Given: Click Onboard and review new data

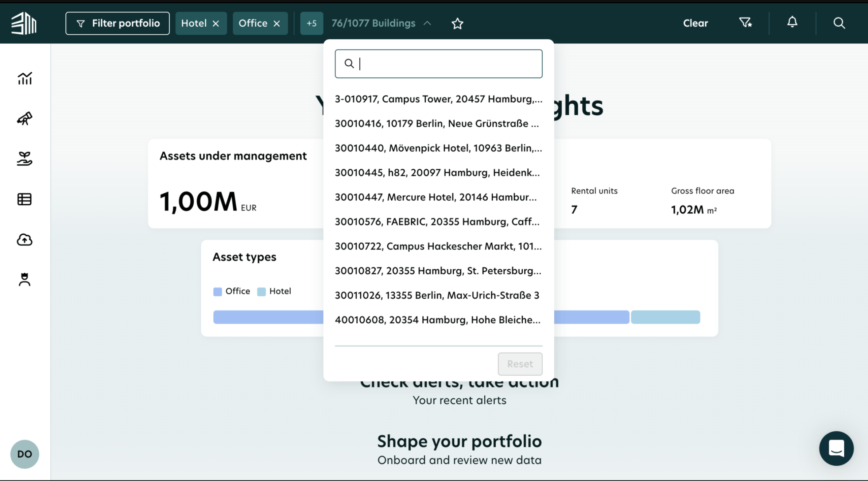Looking at the screenshot, I should pyautogui.click(x=460, y=460).
